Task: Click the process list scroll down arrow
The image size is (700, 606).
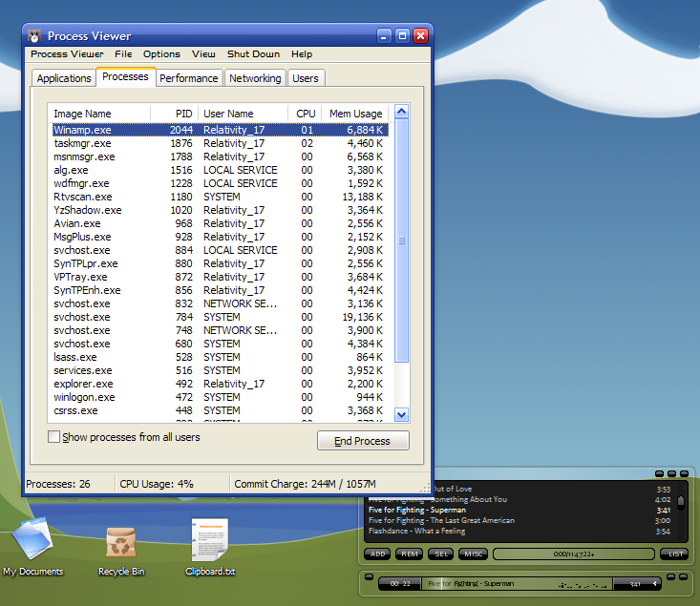Action: point(401,414)
